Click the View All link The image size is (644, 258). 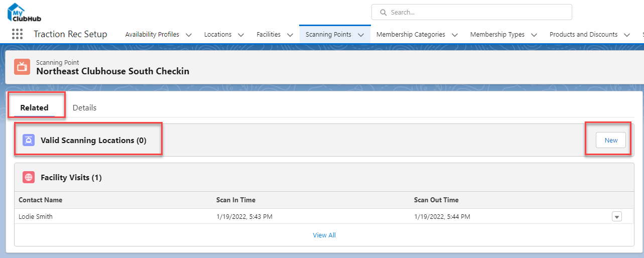[324, 235]
